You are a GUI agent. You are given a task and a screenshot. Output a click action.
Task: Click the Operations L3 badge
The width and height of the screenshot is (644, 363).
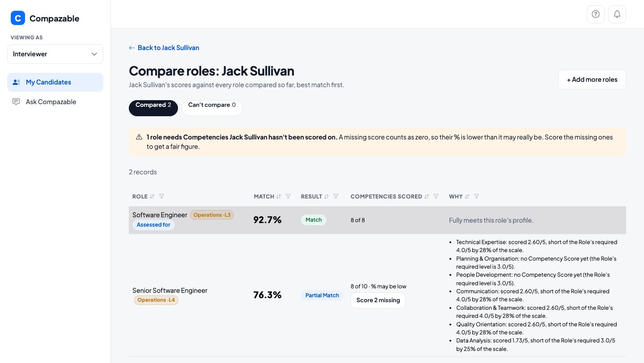212,215
